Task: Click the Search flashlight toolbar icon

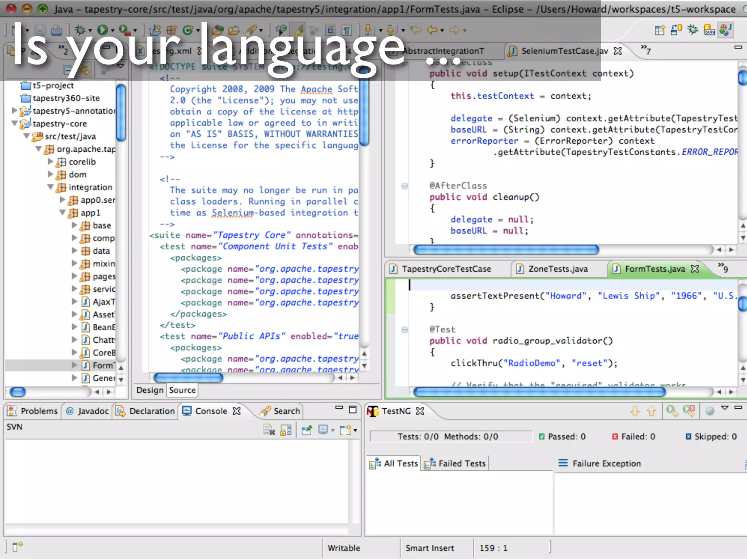Action: point(251,30)
